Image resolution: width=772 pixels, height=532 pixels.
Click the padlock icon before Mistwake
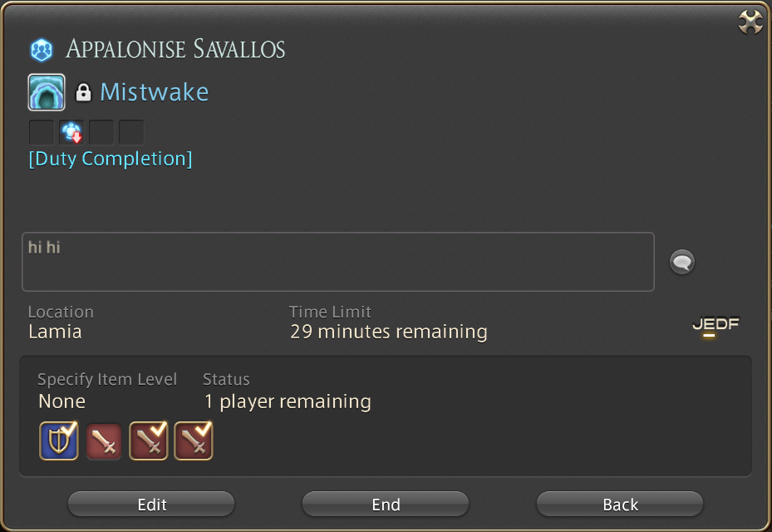(x=83, y=92)
